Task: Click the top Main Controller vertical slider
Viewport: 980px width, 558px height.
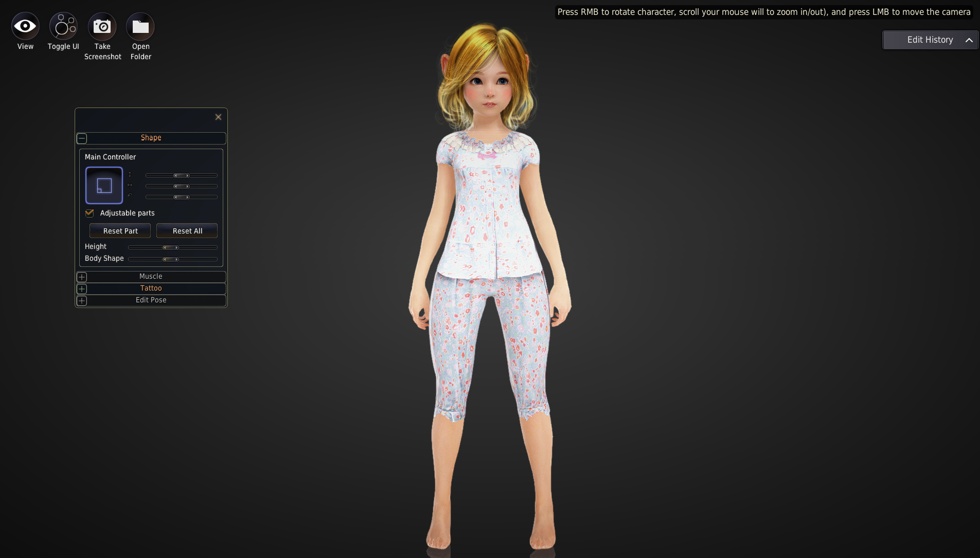Action: click(x=181, y=175)
